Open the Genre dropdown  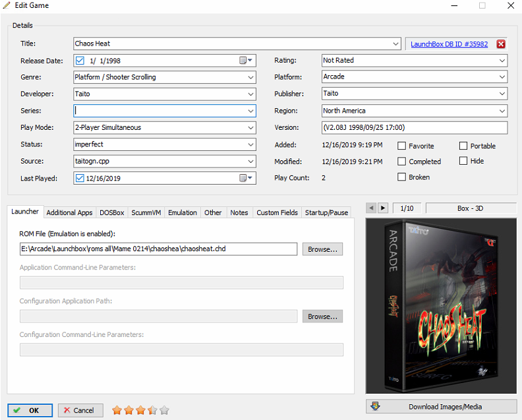pos(250,77)
